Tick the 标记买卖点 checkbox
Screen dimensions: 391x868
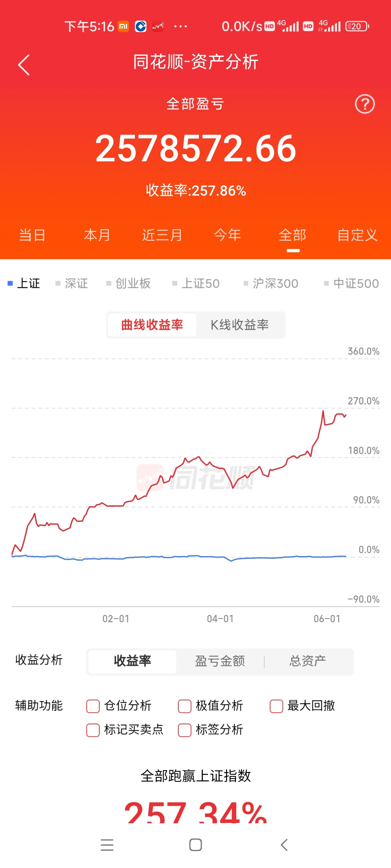coord(93,730)
